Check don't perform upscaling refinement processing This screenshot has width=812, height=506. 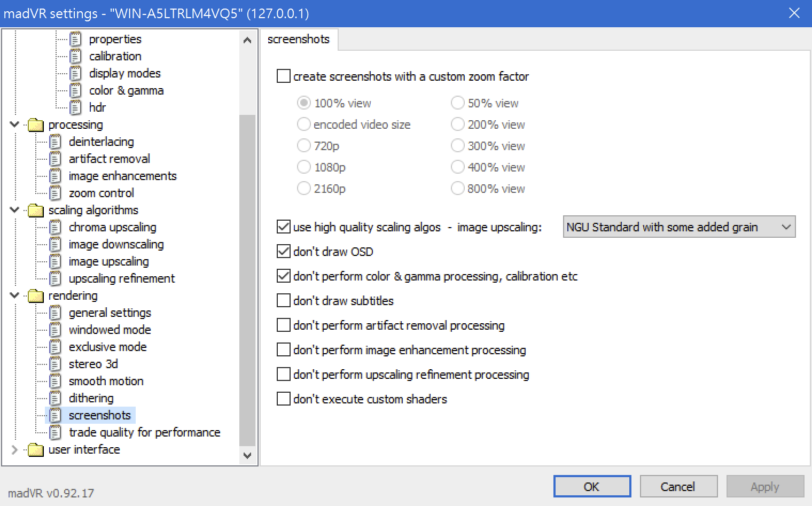[284, 374]
